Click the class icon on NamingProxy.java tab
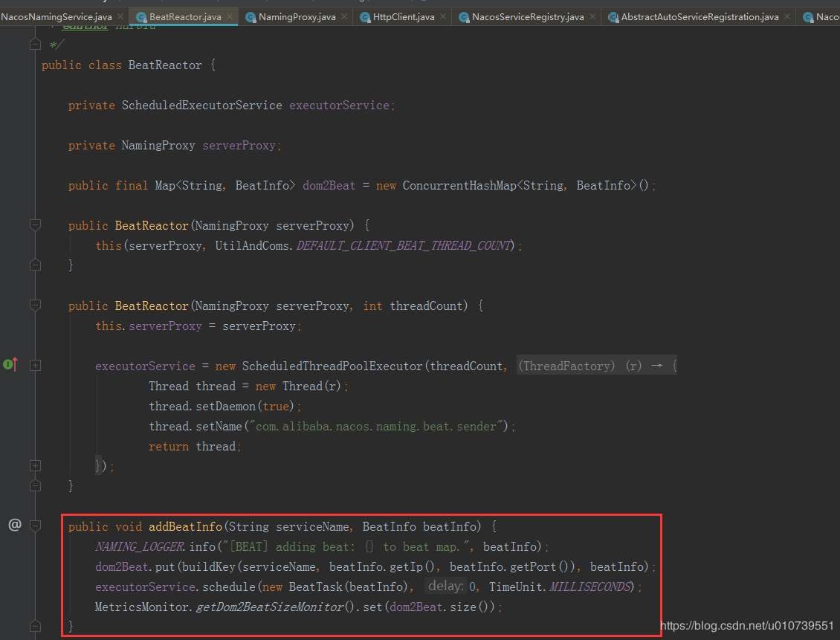This screenshot has height=640, width=840. coord(251,17)
